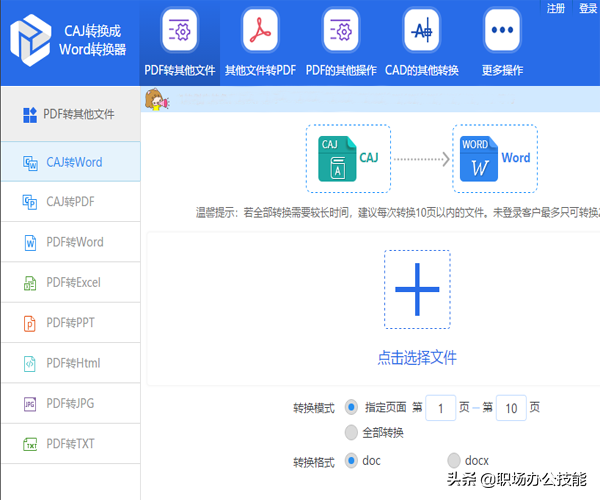Click the 转换格式 label
The width and height of the screenshot is (600, 500).
(314, 463)
